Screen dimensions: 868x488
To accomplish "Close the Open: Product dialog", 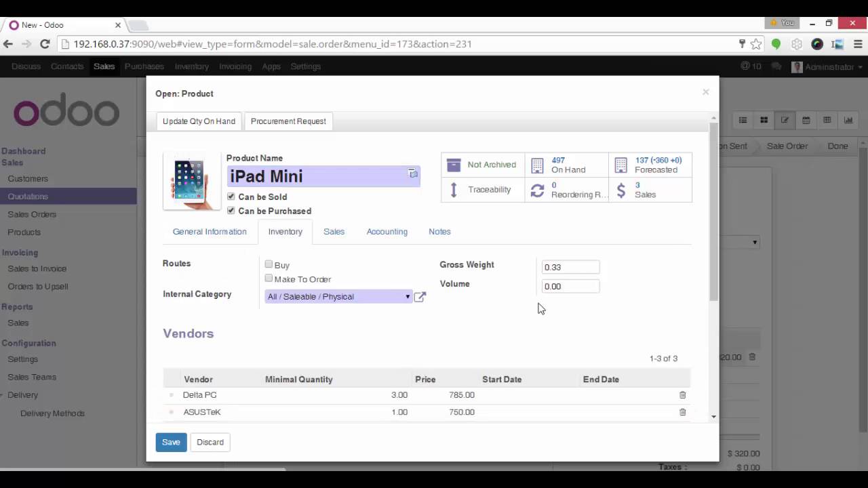I will [x=705, y=91].
